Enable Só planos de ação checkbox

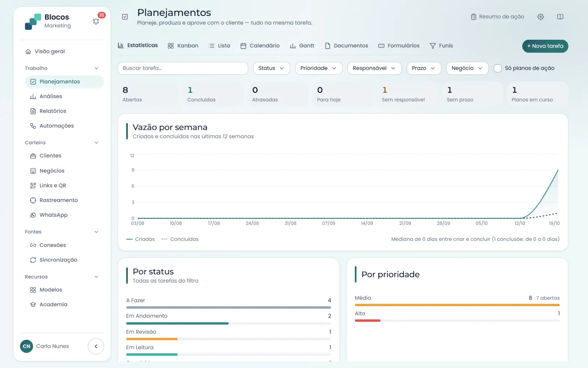(498, 68)
